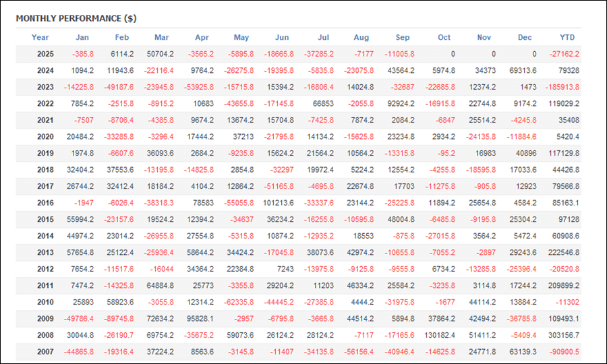The width and height of the screenshot is (607, 364).
Task: Select the 2024 December value 69313.6
Action: click(x=524, y=70)
